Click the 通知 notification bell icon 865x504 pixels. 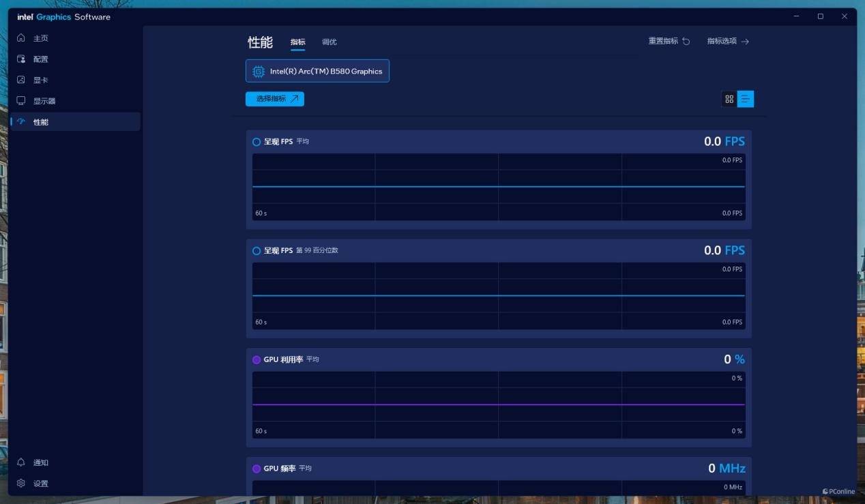[21, 462]
